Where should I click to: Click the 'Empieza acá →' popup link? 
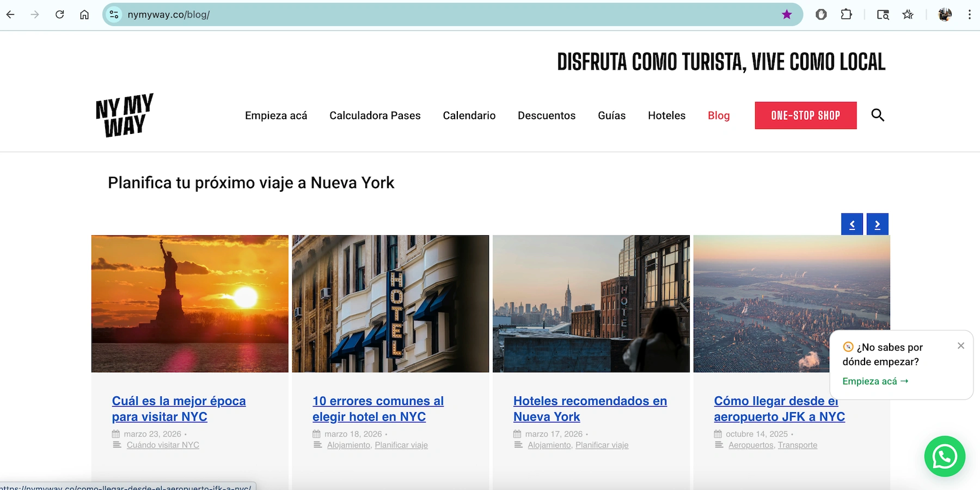(875, 381)
